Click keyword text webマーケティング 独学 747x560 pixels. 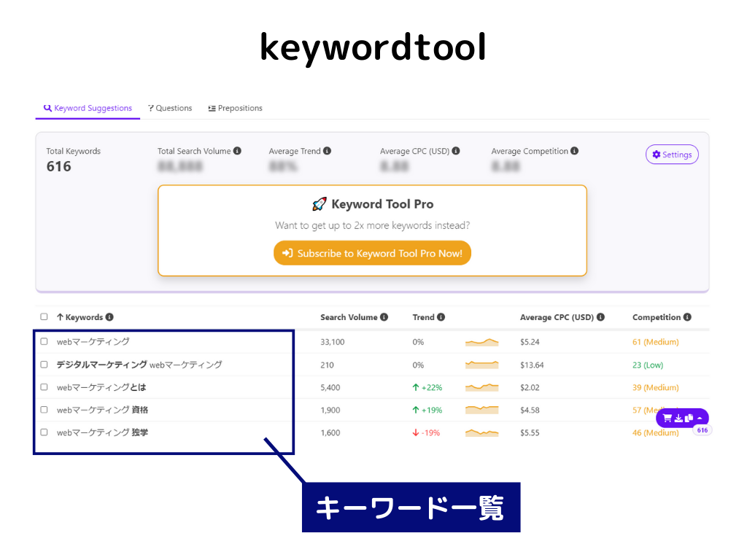[102, 432]
